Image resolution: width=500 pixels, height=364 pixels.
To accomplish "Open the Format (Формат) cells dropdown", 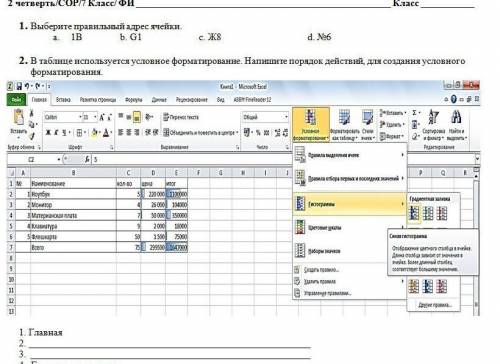I will click(392, 136).
